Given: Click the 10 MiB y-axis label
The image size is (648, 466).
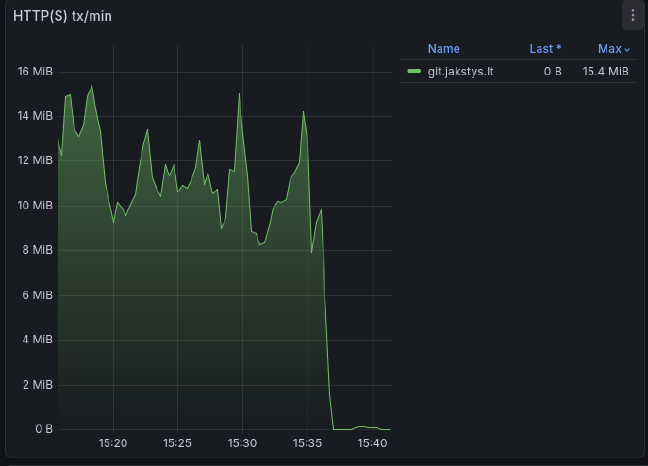Looking at the screenshot, I should click(x=35, y=205).
